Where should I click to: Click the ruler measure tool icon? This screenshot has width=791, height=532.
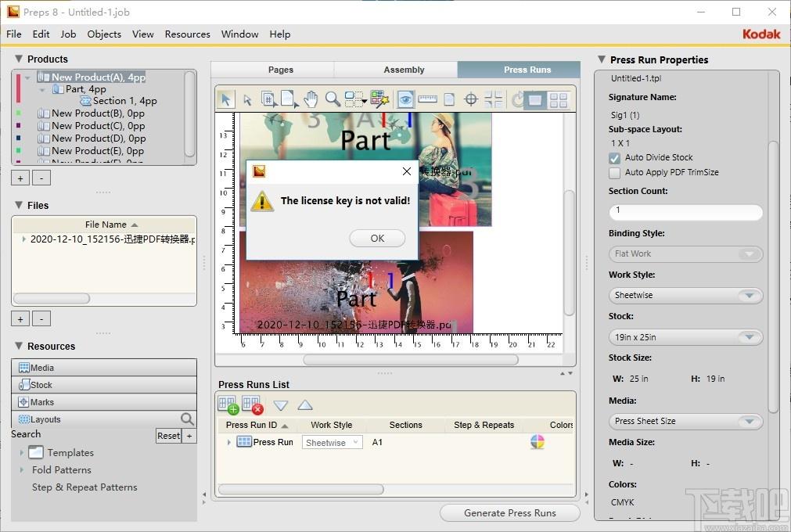coord(427,99)
